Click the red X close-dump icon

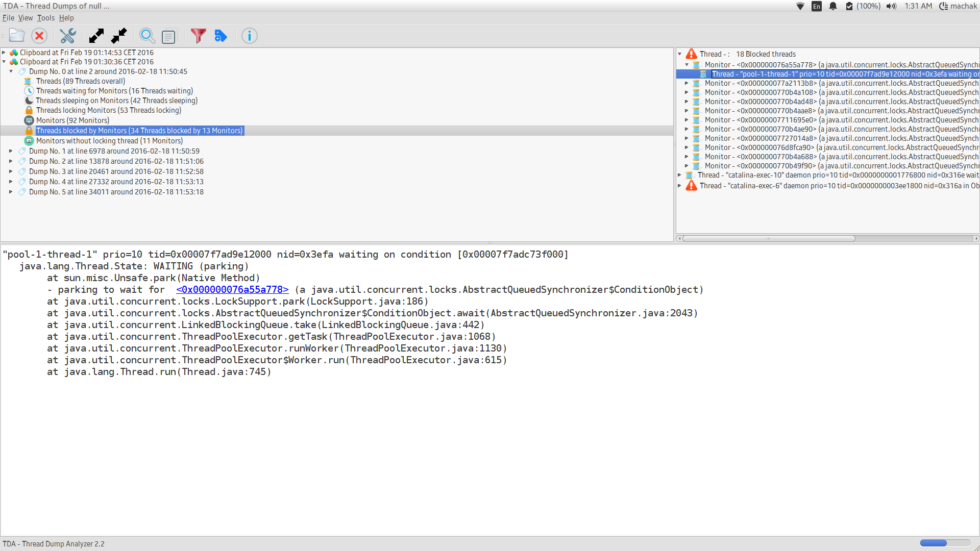pos(39,36)
